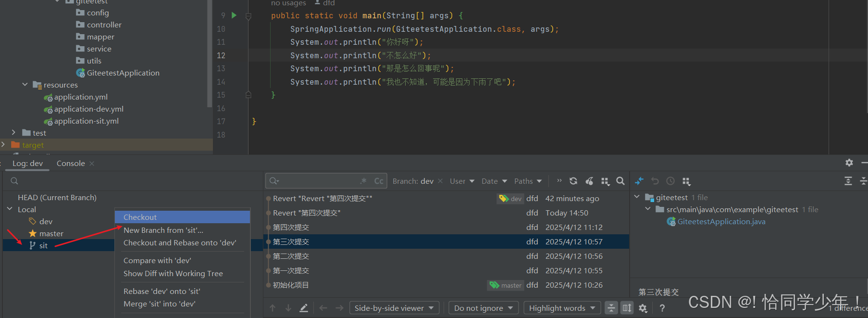Click the History clock icon in changes pane

(x=670, y=181)
